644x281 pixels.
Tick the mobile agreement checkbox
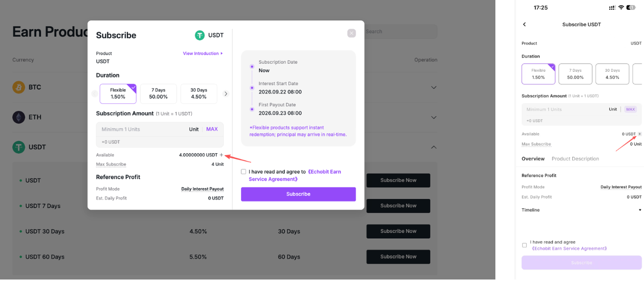(524, 245)
